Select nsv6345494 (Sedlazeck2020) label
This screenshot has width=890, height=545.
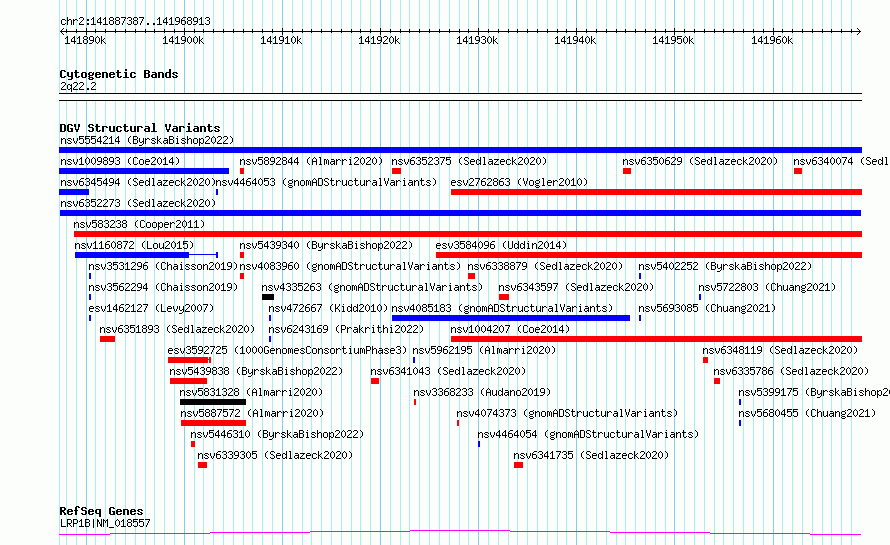138,182
